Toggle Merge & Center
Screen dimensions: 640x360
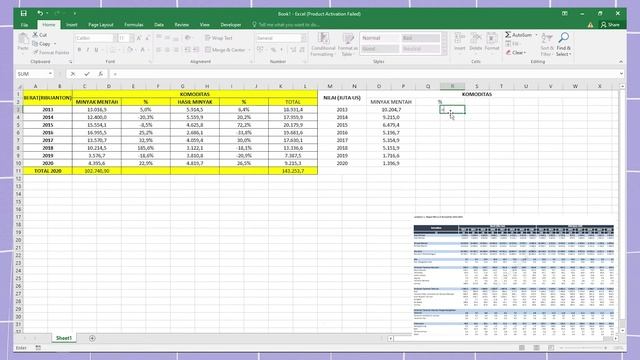tap(225, 50)
